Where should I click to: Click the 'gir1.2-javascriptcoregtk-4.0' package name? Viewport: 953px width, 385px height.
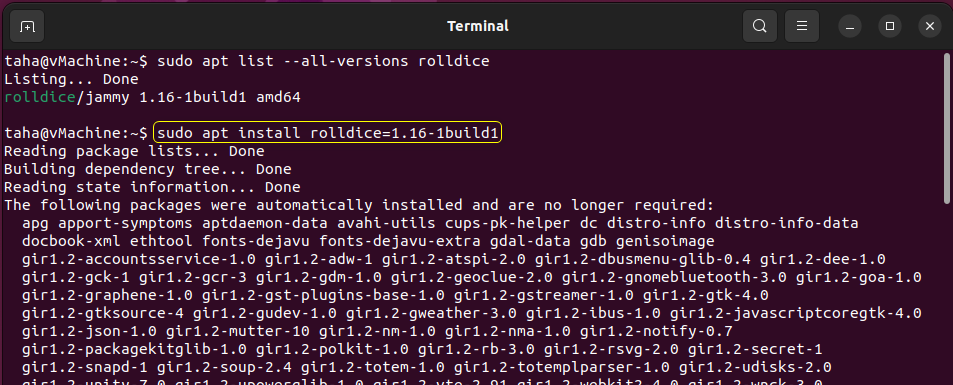click(796, 313)
